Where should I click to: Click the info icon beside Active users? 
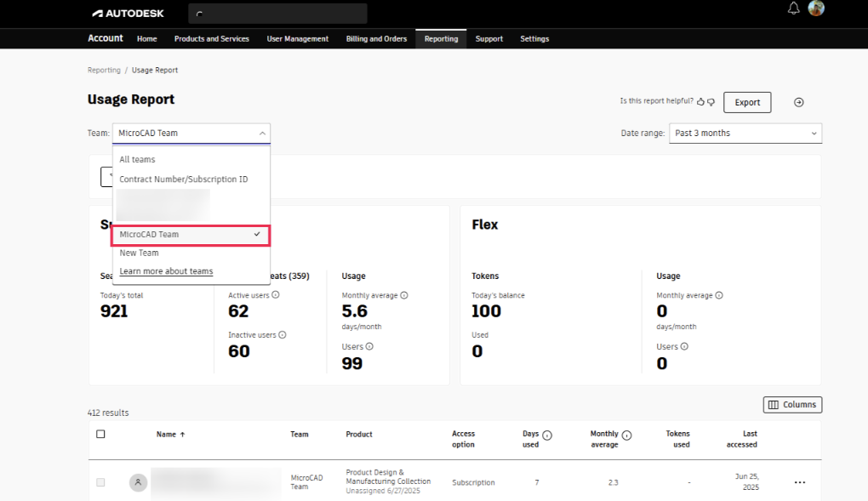coord(275,295)
